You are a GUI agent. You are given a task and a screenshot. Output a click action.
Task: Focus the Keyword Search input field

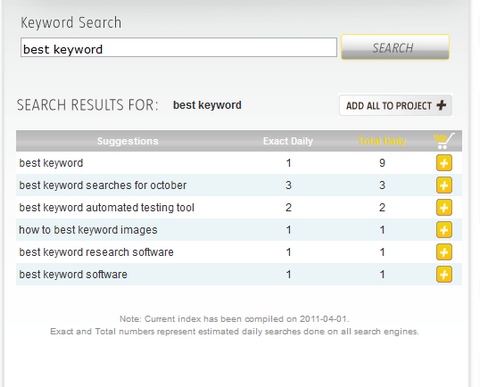pyautogui.click(x=178, y=47)
